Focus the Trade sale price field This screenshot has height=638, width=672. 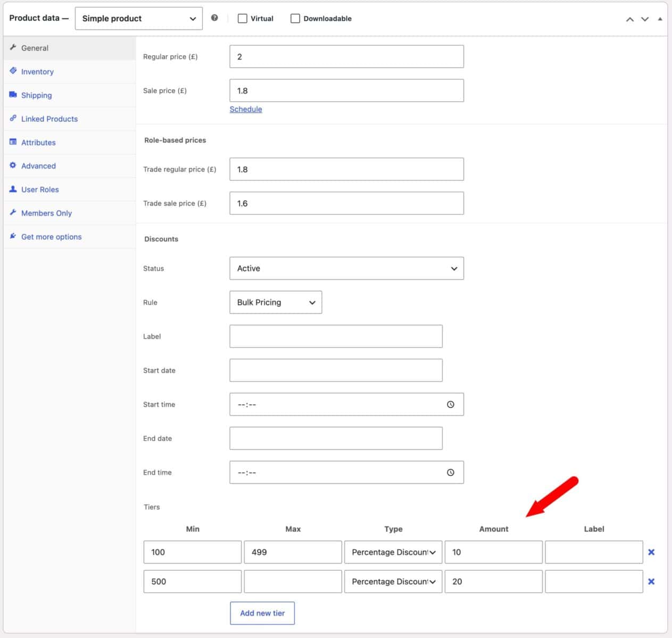coord(346,203)
